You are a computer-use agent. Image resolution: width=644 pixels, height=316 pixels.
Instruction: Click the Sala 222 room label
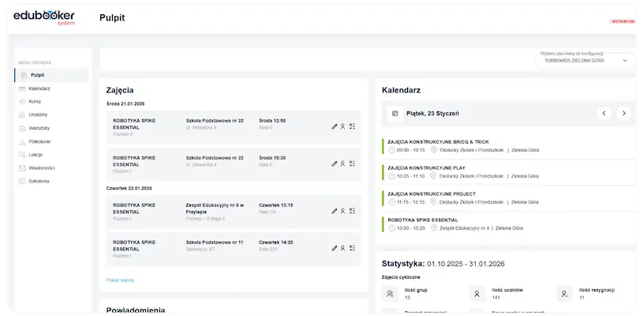(268, 250)
